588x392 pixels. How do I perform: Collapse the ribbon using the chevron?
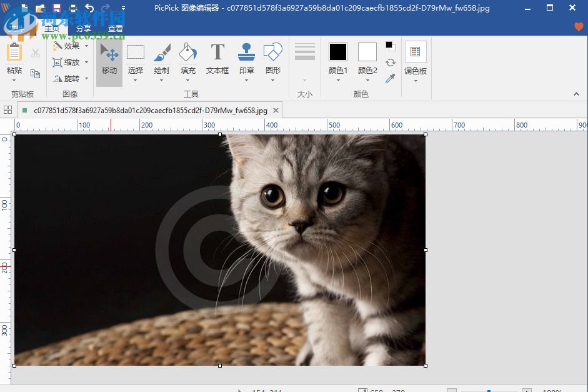pos(576,94)
